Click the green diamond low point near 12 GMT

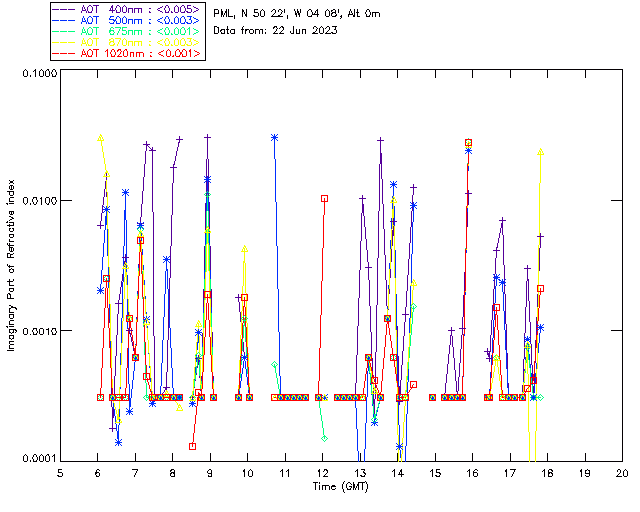click(x=324, y=439)
